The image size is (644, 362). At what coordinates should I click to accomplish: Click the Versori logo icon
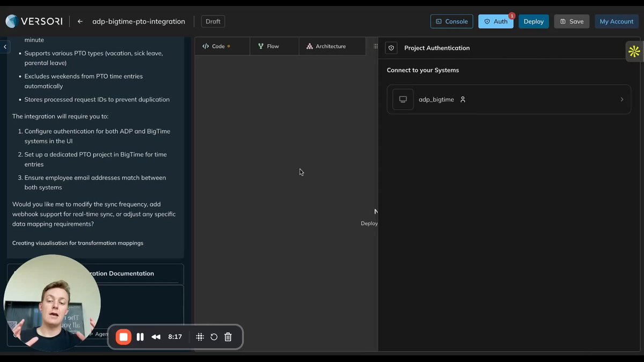(11, 21)
